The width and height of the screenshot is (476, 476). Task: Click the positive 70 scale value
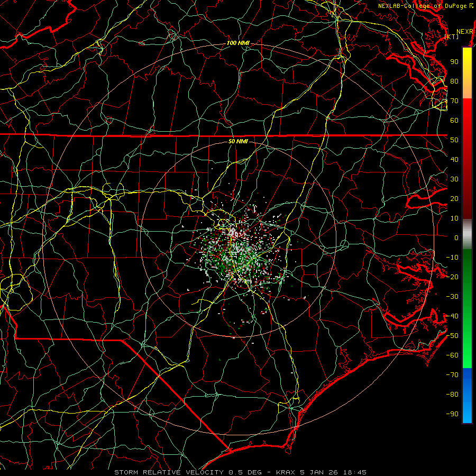click(x=454, y=101)
